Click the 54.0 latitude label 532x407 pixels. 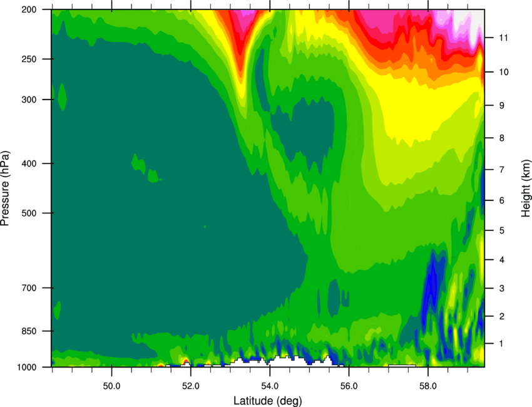point(270,386)
